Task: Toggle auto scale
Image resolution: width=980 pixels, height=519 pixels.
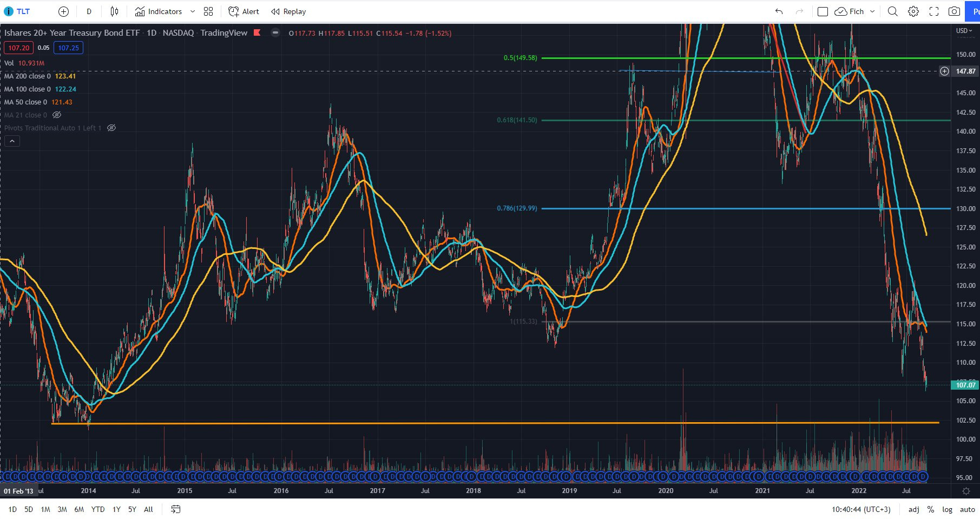Action: [967, 509]
